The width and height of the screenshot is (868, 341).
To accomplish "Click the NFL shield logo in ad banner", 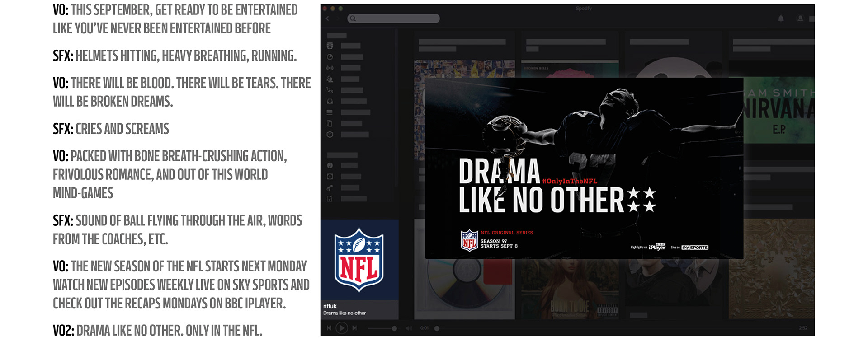I will pos(469,240).
